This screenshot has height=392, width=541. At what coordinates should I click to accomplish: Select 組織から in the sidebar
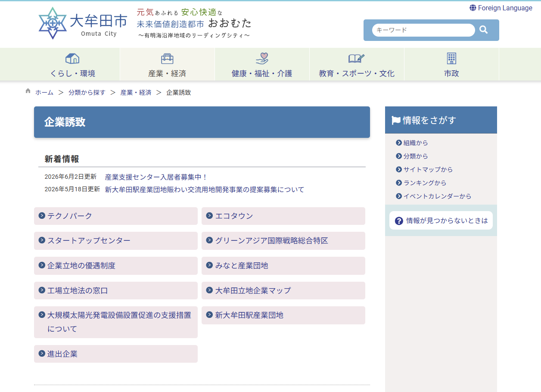[x=416, y=143]
